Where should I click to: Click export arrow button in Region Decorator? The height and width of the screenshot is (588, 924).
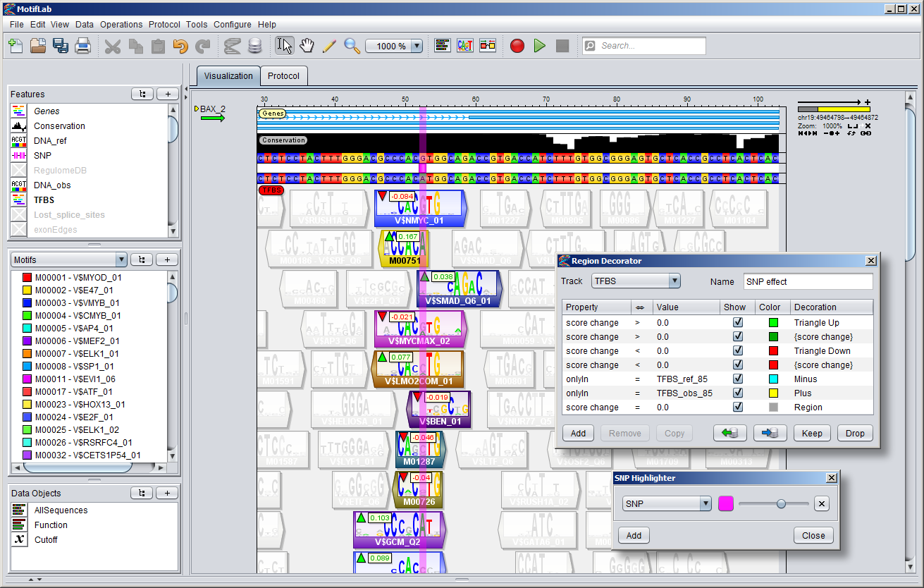pyautogui.click(x=770, y=433)
